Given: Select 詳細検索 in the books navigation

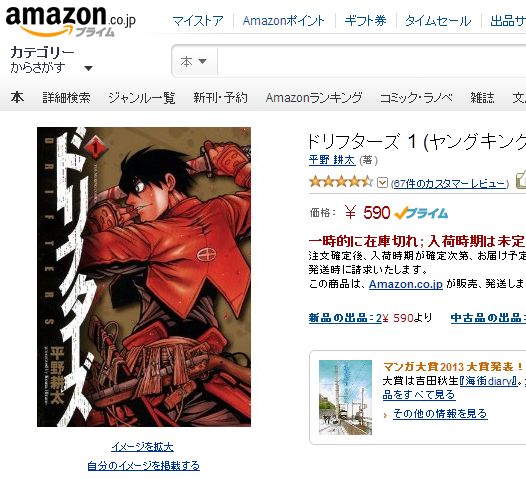Looking at the screenshot, I should pos(66,98).
